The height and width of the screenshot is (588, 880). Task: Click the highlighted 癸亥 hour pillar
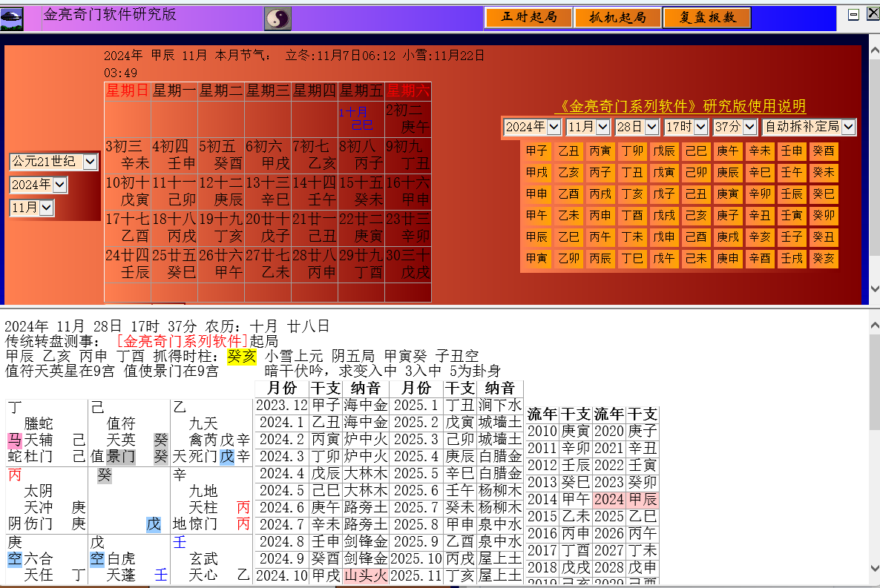click(242, 357)
